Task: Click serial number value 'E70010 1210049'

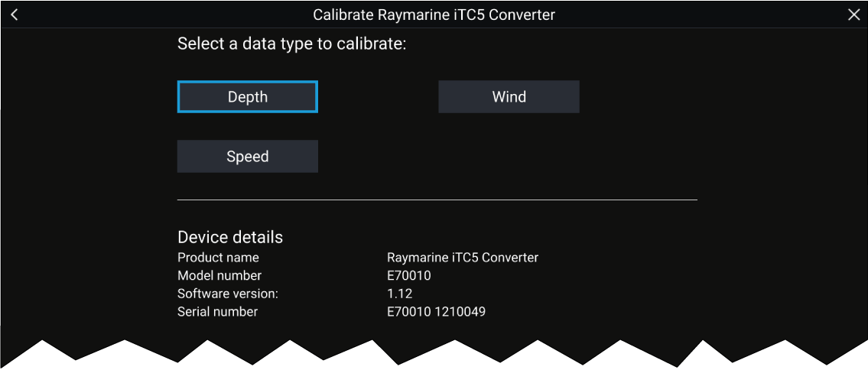Action: tap(436, 312)
